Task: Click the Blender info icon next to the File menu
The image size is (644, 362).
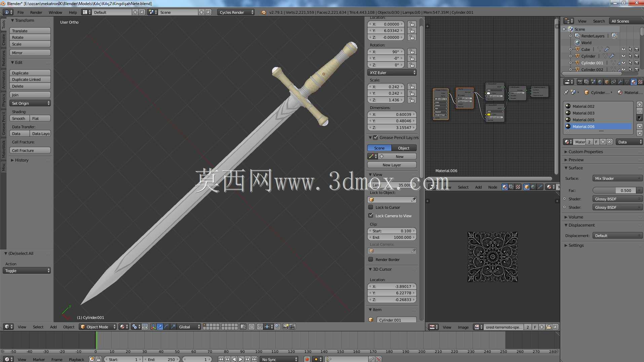Action: [x=8, y=12]
